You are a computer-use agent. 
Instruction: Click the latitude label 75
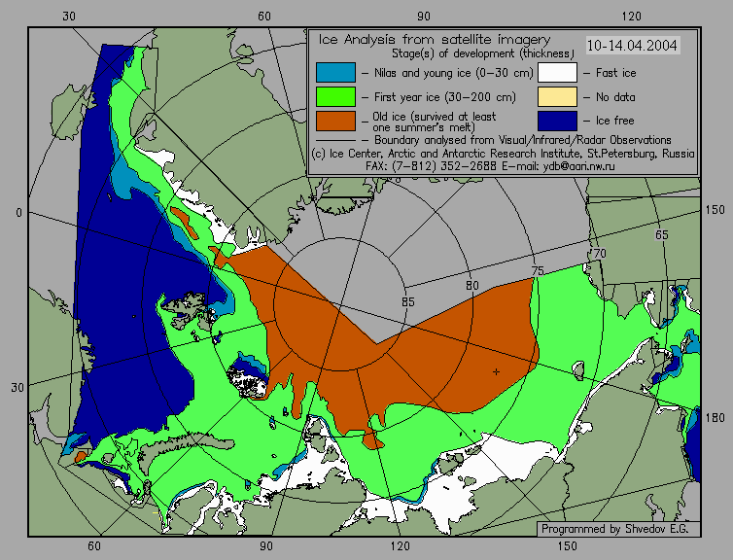coord(538,270)
